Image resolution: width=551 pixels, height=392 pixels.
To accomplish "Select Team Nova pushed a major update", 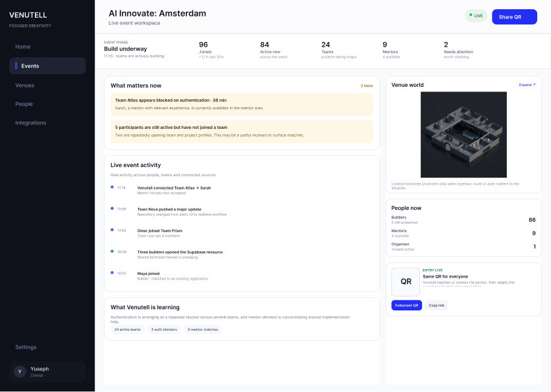I will tap(182, 212).
